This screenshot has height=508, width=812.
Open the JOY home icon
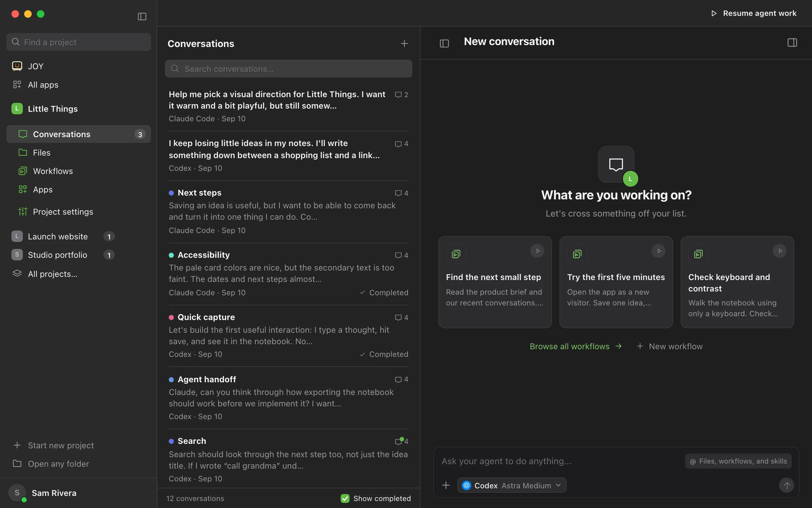tap(17, 66)
